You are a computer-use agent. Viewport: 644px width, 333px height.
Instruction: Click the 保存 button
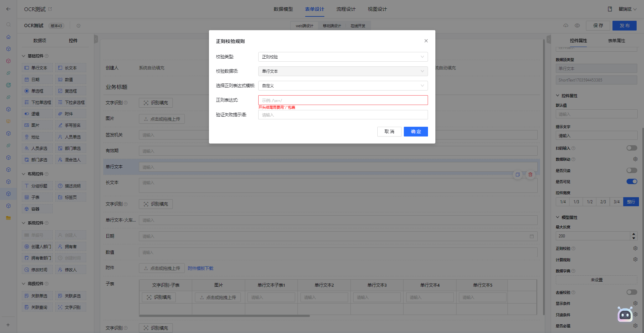point(598,25)
